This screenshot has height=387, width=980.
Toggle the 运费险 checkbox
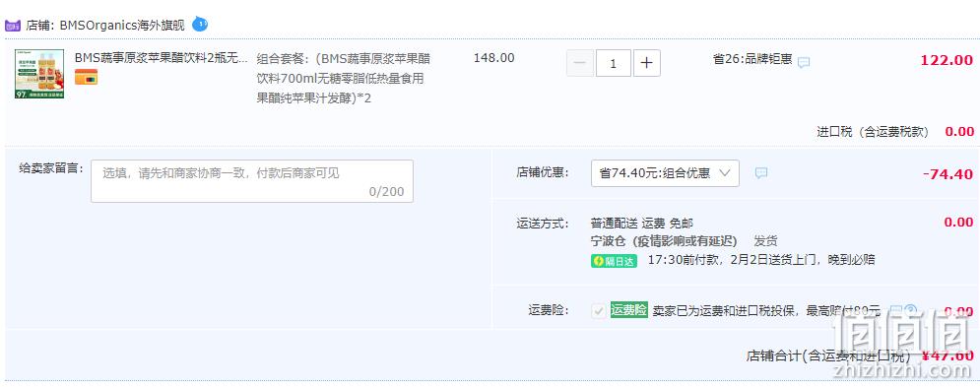tap(599, 310)
